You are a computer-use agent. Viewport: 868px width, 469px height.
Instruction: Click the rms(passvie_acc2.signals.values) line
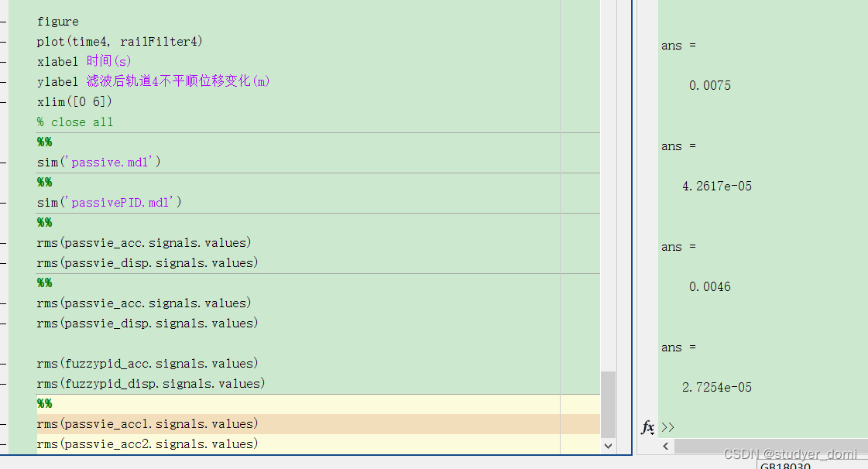point(147,443)
